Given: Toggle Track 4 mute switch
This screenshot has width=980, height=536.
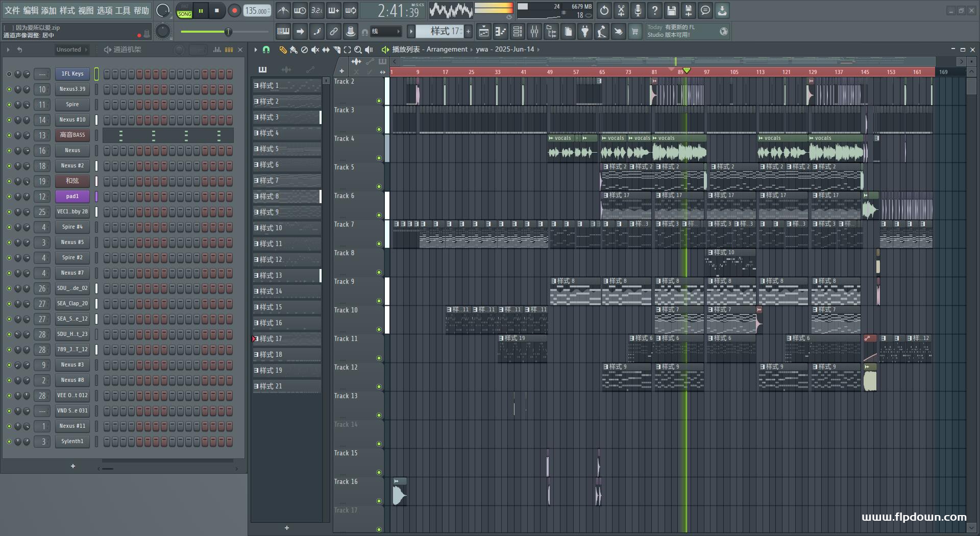Looking at the screenshot, I should click(x=379, y=158).
